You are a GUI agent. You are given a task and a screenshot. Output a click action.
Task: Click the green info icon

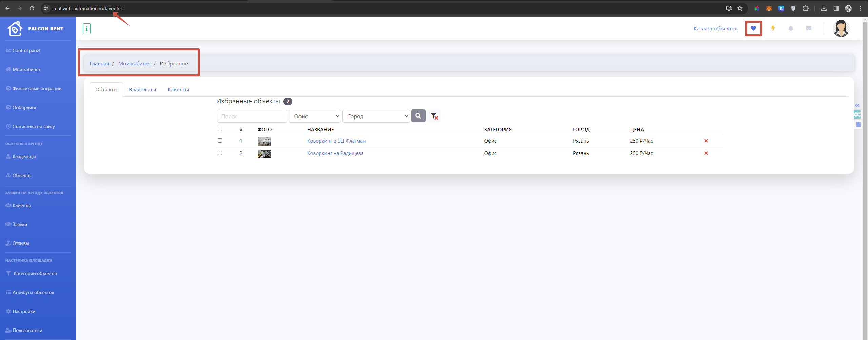coord(86,29)
